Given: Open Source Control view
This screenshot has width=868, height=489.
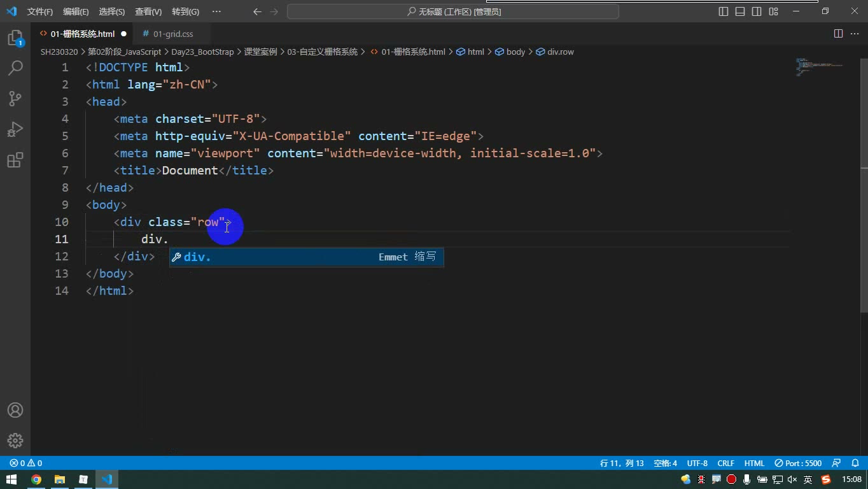Looking at the screenshot, I should coord(15,99).
